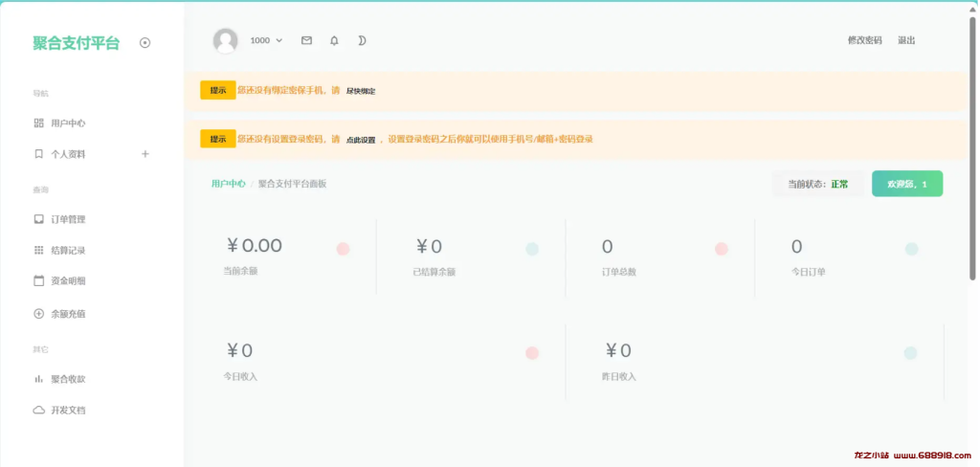
Task: Click 用户中心 breadcrumb link
Action: coord(228,184)
